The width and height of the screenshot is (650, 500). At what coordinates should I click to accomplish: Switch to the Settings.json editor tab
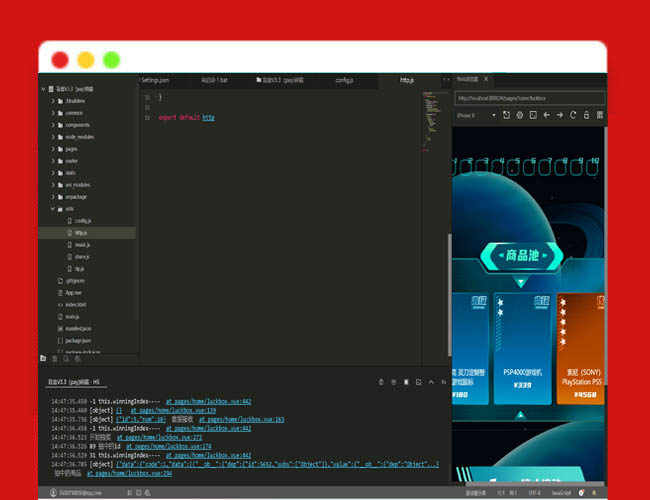point(155,79)
